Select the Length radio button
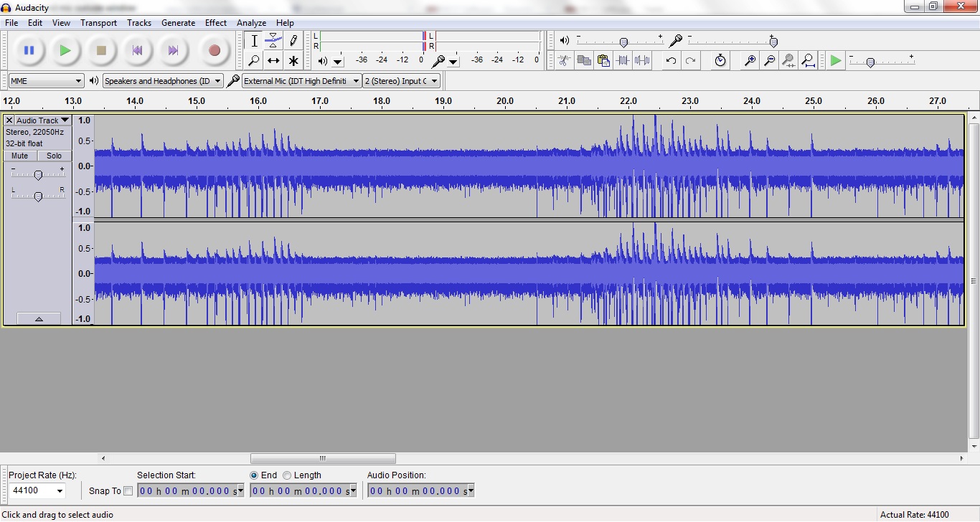This screenshot has width=980, height=522. click(x=287, y=475)
